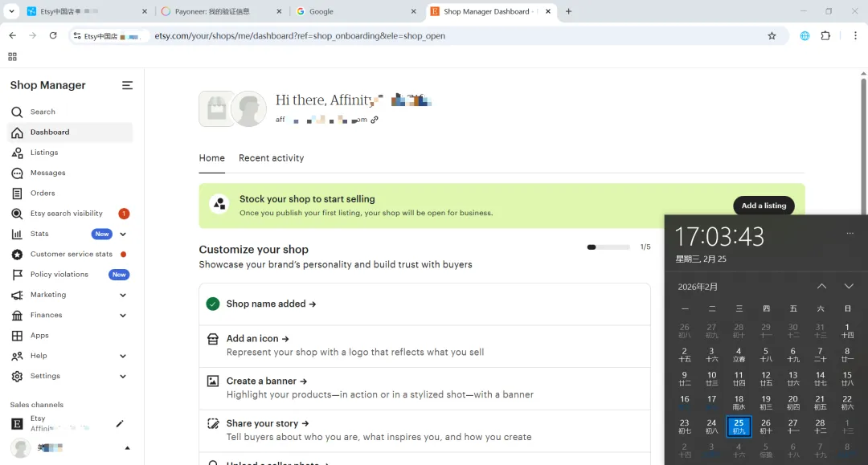Edit Etsy sales channel pencil icon

click(x=120, y=423)
